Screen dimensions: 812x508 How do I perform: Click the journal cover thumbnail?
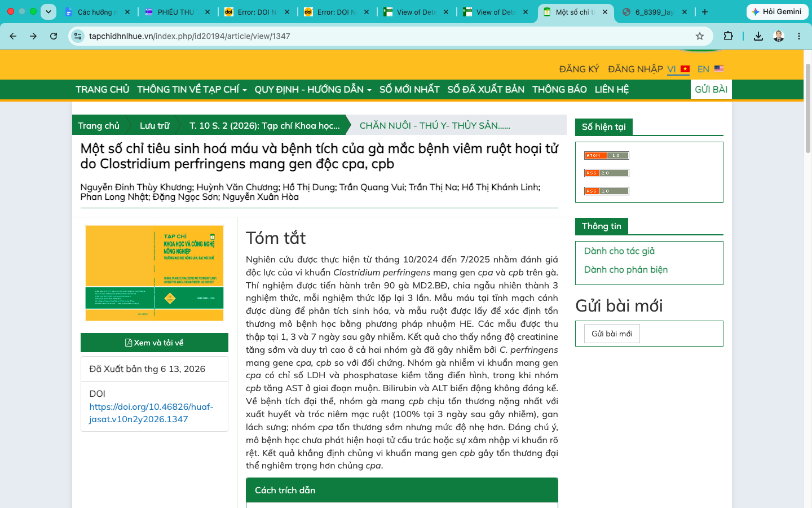click(x=155, y=273)
